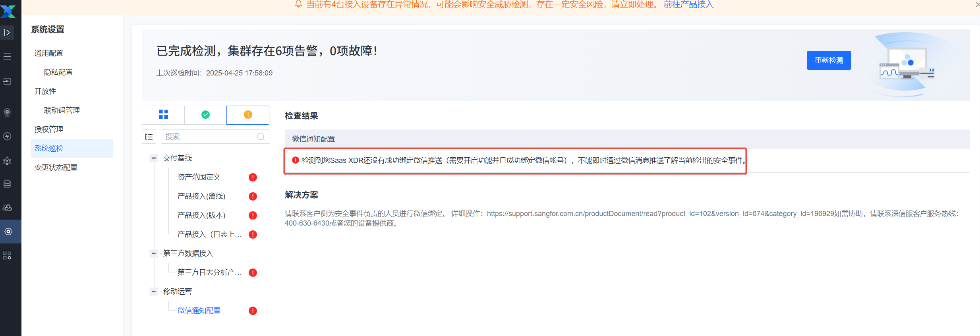Open 隐私配置 submenu item
980x336 pixels.
tap(58, 72)
